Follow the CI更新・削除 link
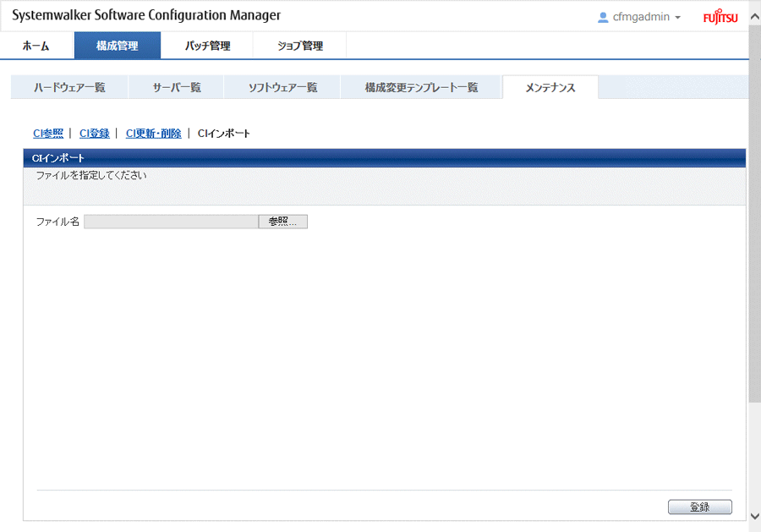Image resolution: width=761 pixels, height=532 pixels. 153,133
